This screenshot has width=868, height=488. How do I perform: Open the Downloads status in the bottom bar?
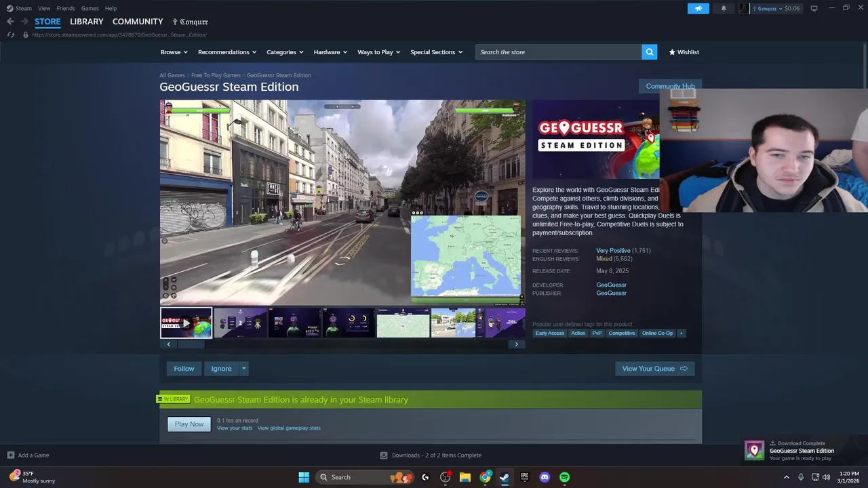(431, 455)
